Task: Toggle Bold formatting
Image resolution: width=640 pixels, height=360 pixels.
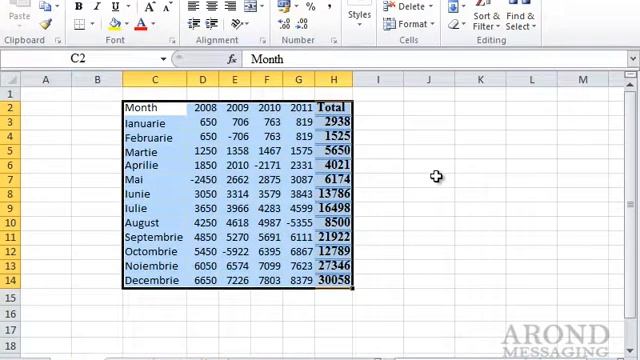Action: point(78,7)
